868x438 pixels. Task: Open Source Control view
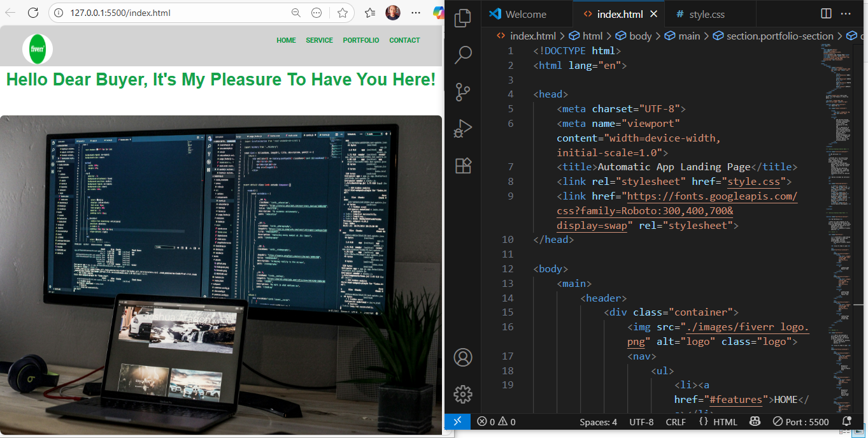463,92
